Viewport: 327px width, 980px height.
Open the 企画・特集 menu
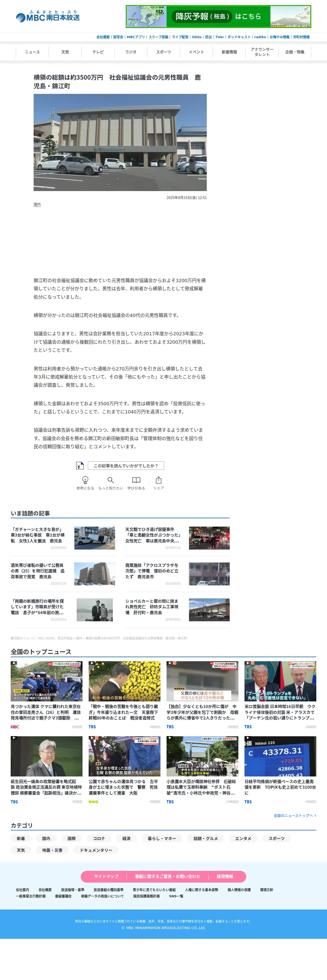click(295, 52)
